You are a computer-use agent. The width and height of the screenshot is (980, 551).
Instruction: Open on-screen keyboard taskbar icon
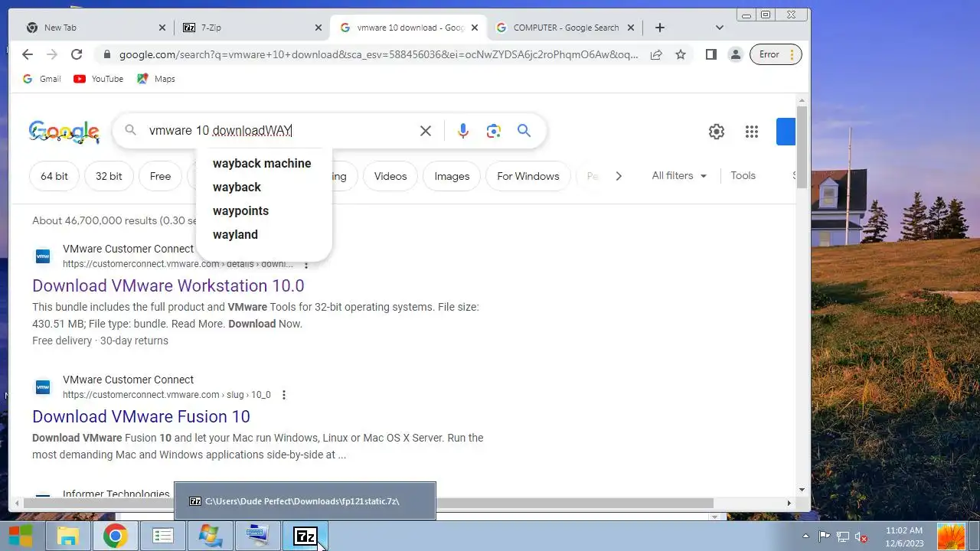[258, 536]
